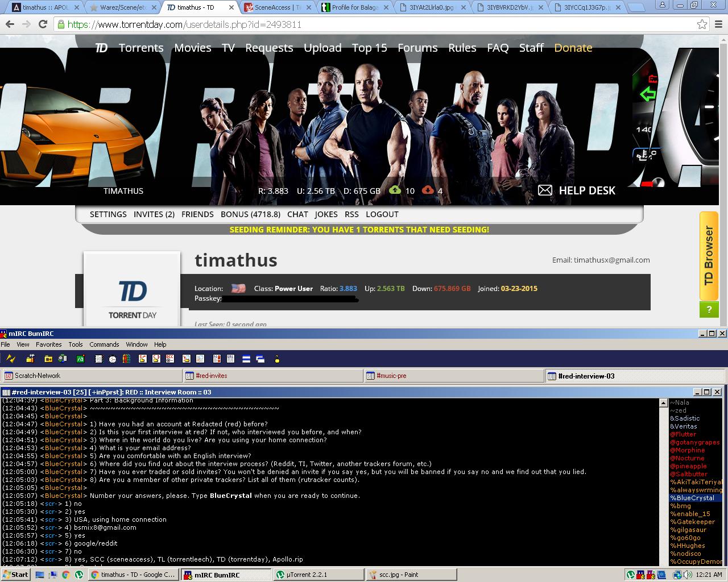728x582 pixels.
Task: Open Requests in site navigation
Action: [x=269, y=48]
